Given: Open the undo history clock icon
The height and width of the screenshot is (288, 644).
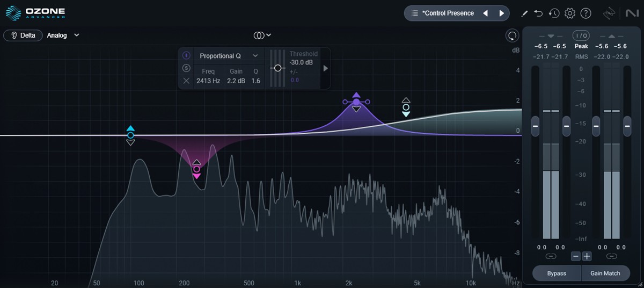Looking at the screenshot, I should pyautogui.click(x=554, y=13).
